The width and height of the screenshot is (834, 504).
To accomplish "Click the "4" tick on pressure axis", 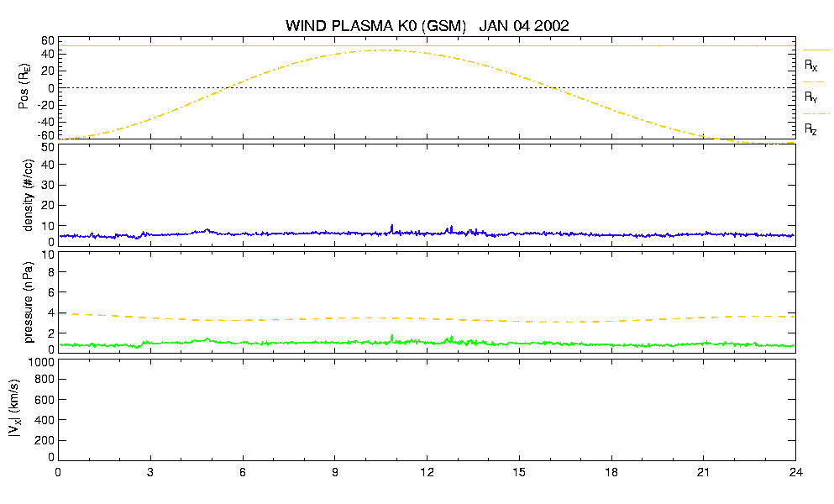I will [x=51, y=312].
